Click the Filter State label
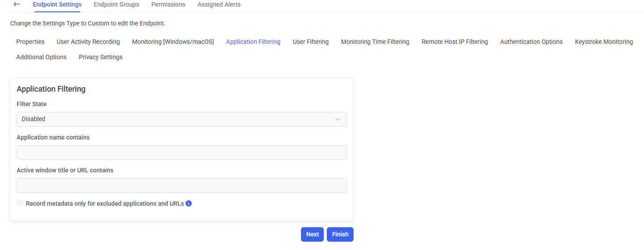644x250 pixels. 32,104
